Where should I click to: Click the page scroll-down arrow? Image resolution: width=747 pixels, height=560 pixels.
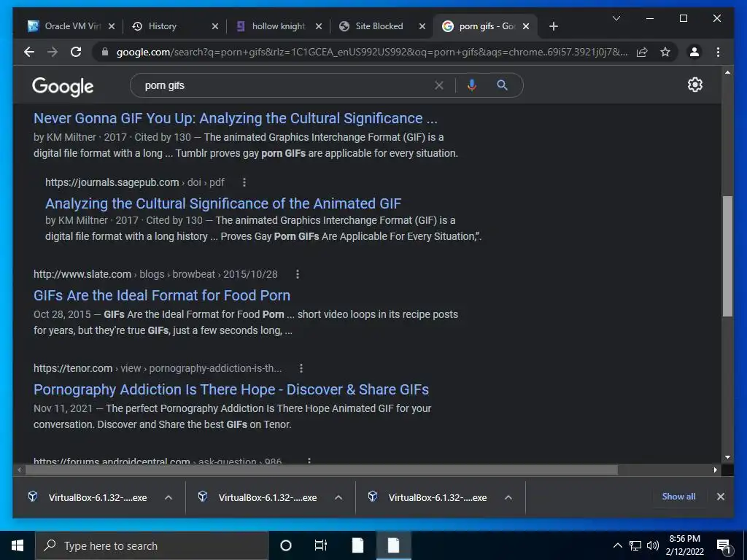pos(727,457)
